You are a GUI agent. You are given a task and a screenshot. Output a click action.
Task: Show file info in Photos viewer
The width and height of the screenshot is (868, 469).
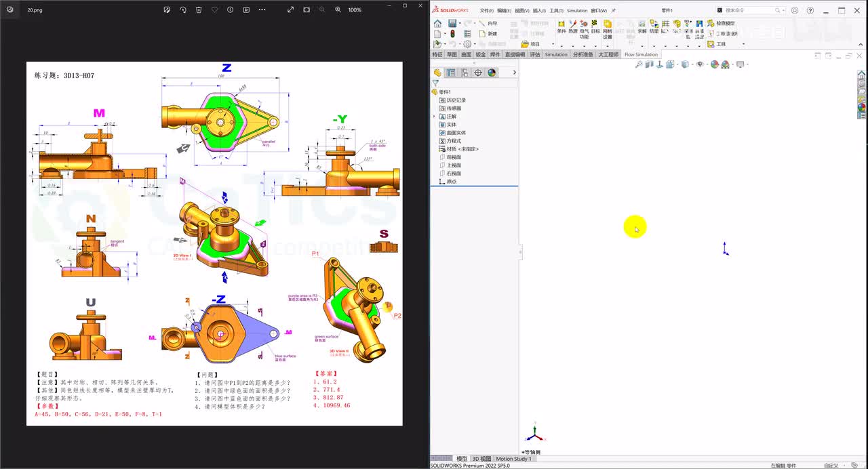coord(230,10)
